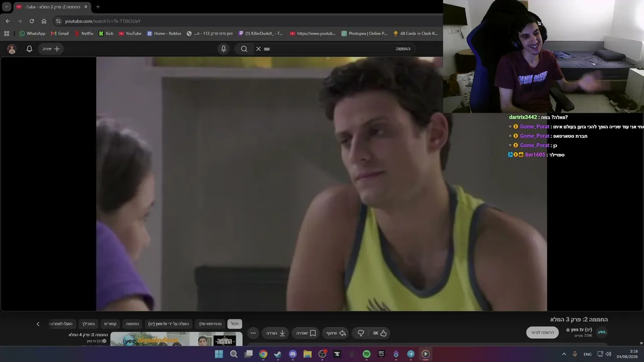Open the yes tv channel name
Image resolution: width=644 pixels, height=362 pixels.
(581, 330)
